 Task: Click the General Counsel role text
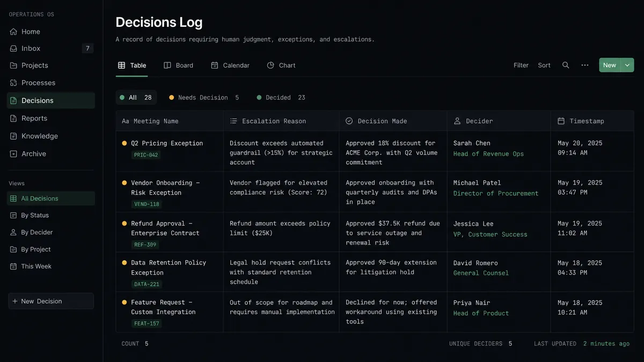(481, 273)
